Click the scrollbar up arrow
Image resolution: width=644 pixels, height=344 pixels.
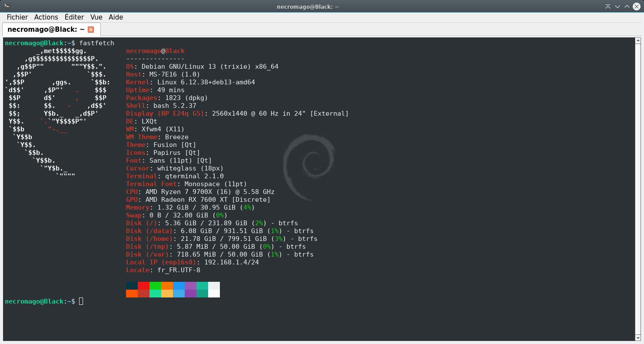(638, 41)
